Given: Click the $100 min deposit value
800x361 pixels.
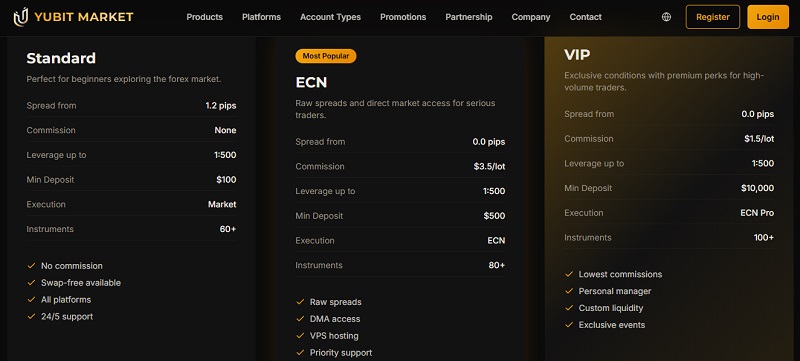Looking at the screenshot, I should [226, 179].
